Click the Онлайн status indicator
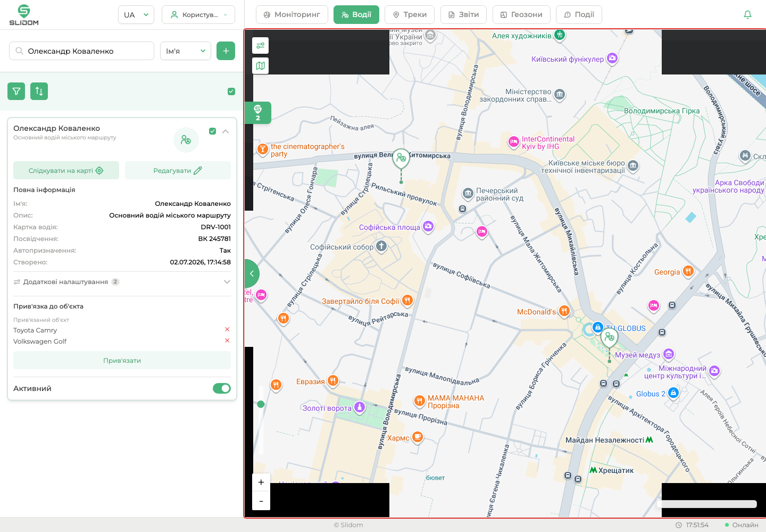 click(x=742, y=525)
